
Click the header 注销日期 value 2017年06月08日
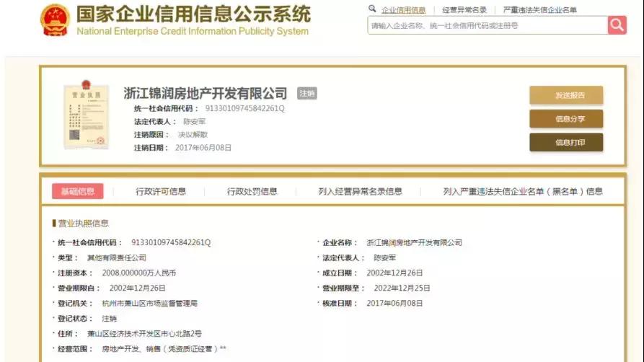(203, 148)
